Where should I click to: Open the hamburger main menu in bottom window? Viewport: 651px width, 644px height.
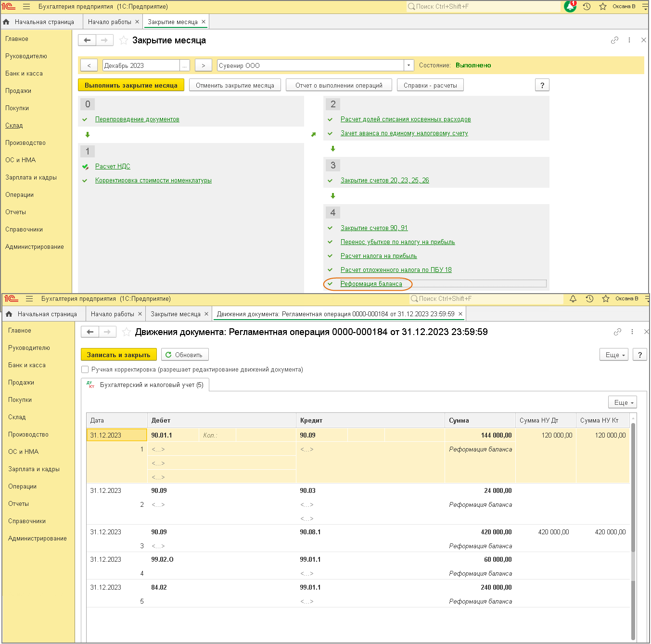[x=29, y=299]
